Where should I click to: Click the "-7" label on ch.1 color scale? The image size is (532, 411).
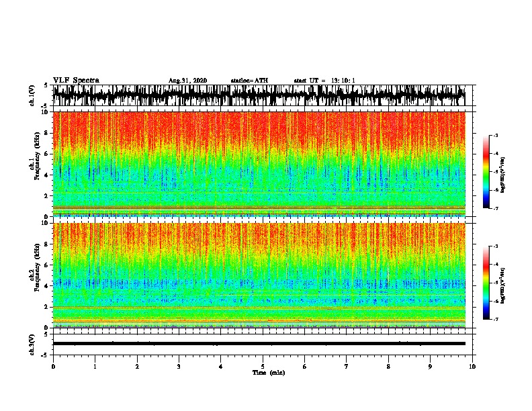pos(495,209)
